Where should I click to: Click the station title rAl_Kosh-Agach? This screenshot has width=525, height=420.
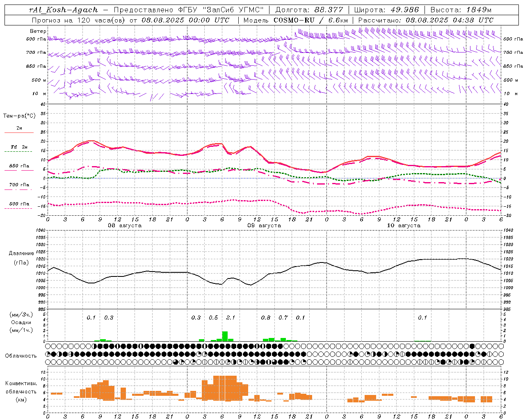(x=64, y=10)
